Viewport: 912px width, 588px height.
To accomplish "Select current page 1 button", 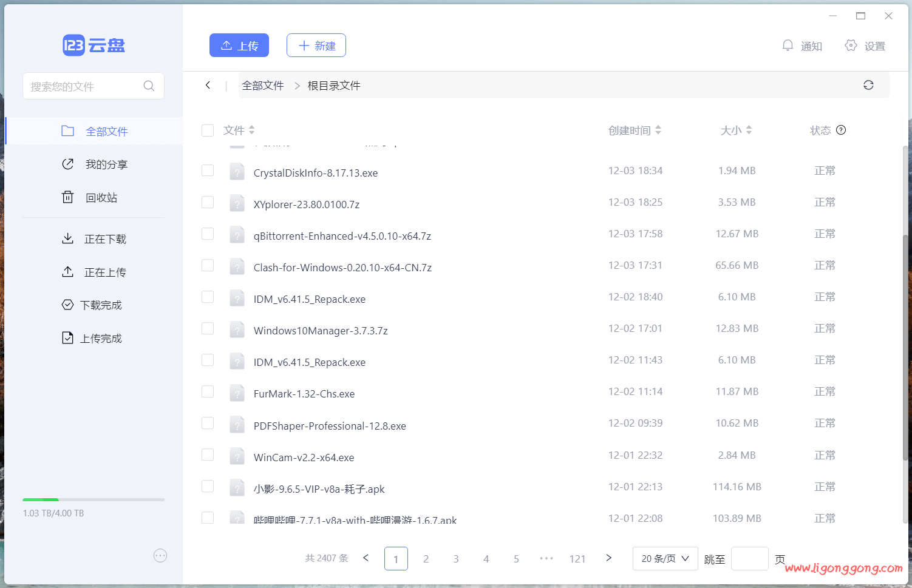I will [396, 559].
